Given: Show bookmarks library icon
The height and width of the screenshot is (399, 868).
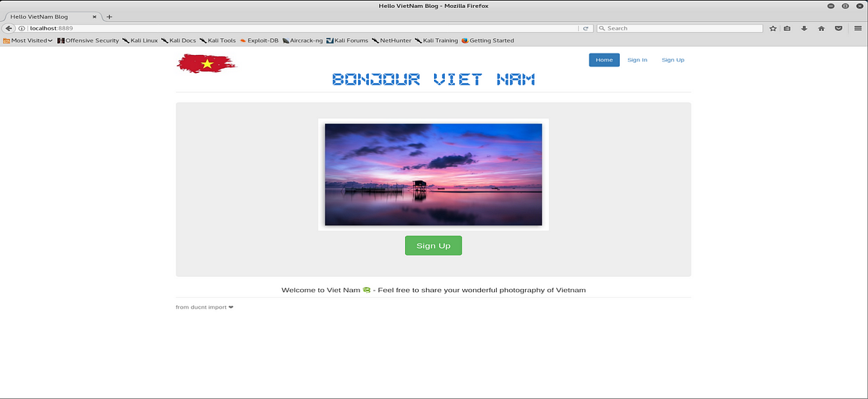Looking at the screenshot, I should point(788,28).
